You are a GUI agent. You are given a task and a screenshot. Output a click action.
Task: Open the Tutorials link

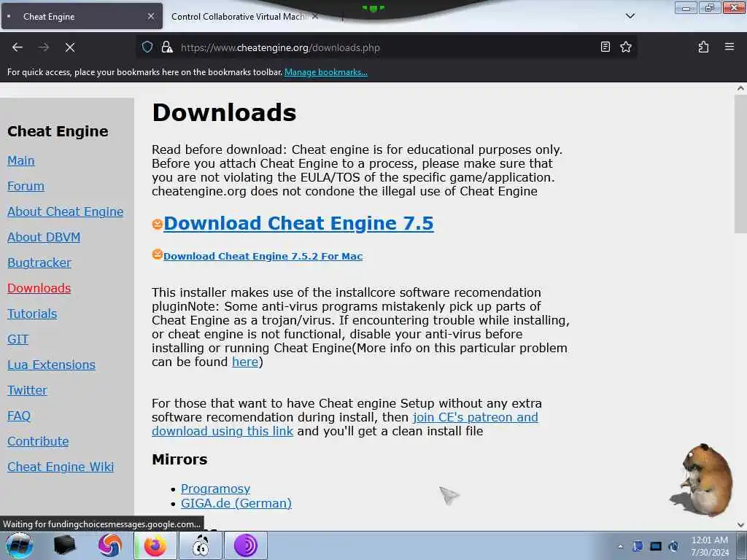[x=32, y=314]
